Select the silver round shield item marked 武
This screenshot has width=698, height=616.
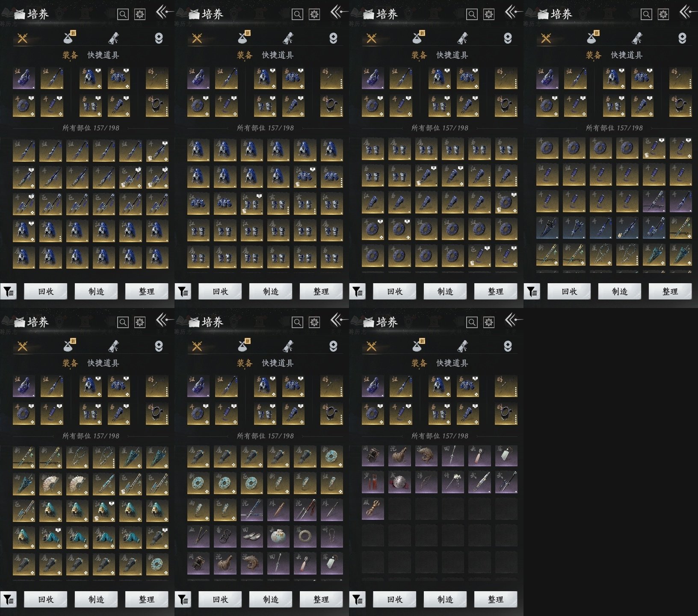click(399, 483)
